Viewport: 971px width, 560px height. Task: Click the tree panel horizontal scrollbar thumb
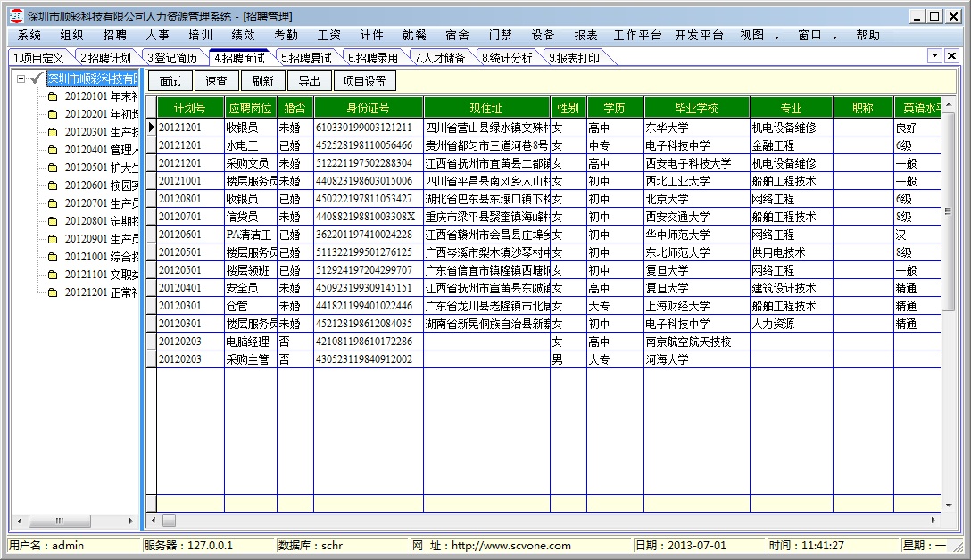60,521
